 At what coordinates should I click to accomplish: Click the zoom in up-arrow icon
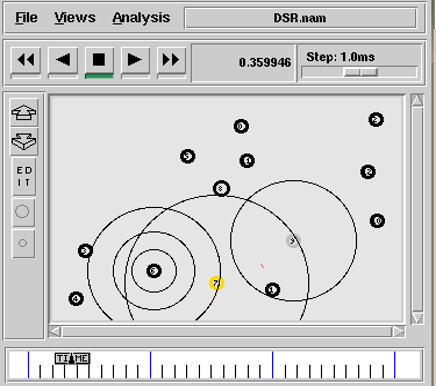[x=24, y=113]
